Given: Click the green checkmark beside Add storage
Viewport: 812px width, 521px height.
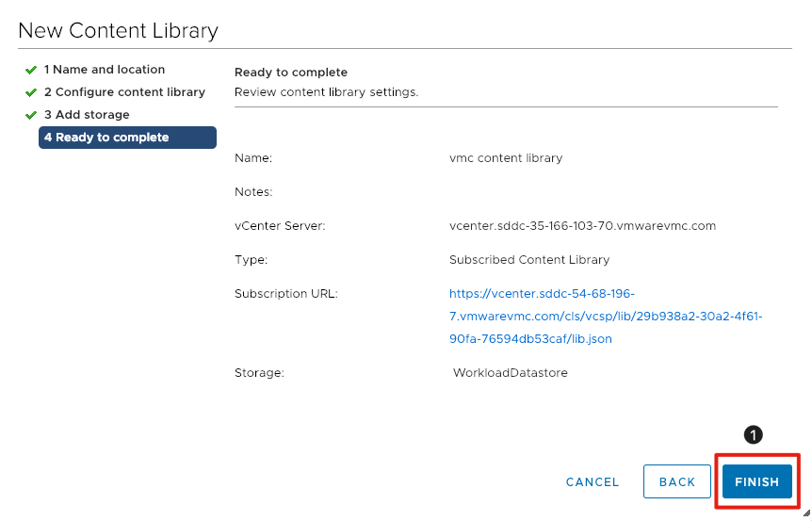Looking at the screenshot, I should [x=31, y=115].
